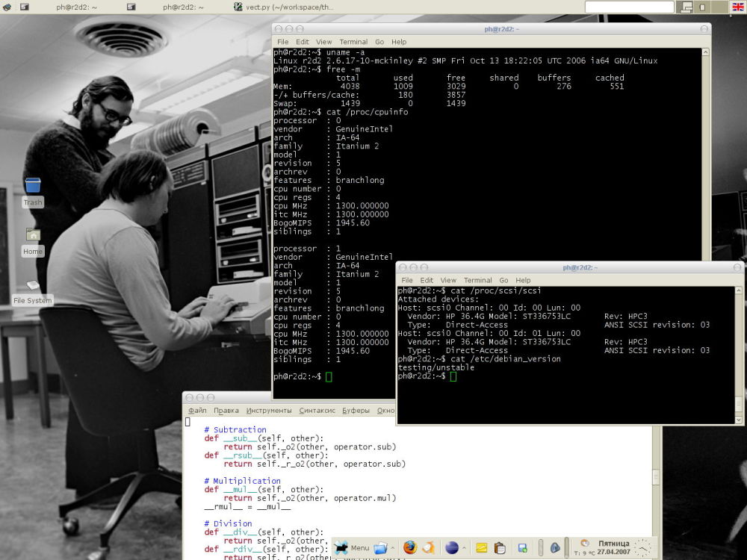Click the text field in top panel

click(x=629, y=7)
